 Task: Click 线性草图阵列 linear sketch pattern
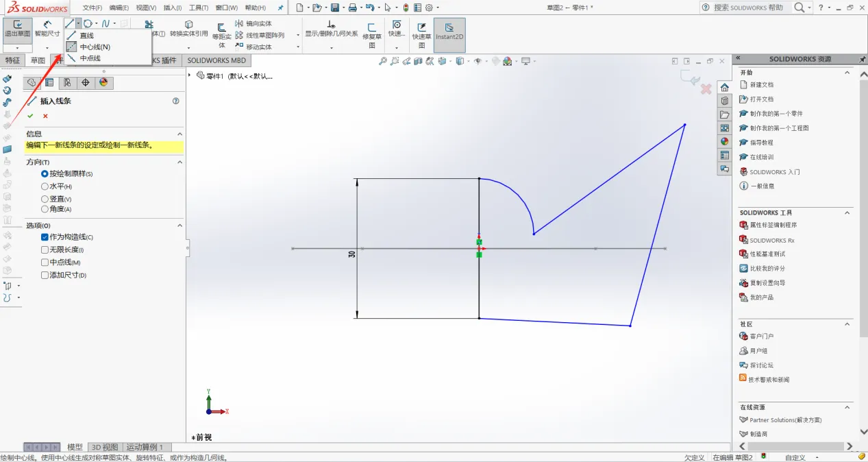point(260,35)
